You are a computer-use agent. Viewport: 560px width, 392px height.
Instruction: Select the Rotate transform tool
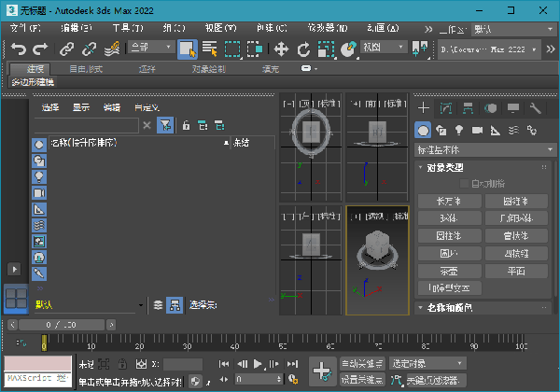point(304,49)
